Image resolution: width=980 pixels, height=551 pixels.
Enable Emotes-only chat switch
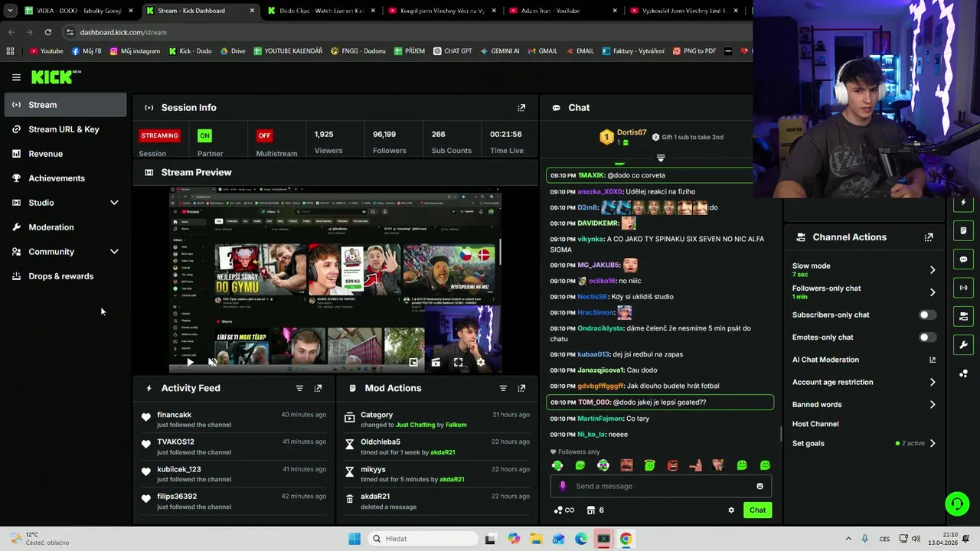(x=926, y=337)
